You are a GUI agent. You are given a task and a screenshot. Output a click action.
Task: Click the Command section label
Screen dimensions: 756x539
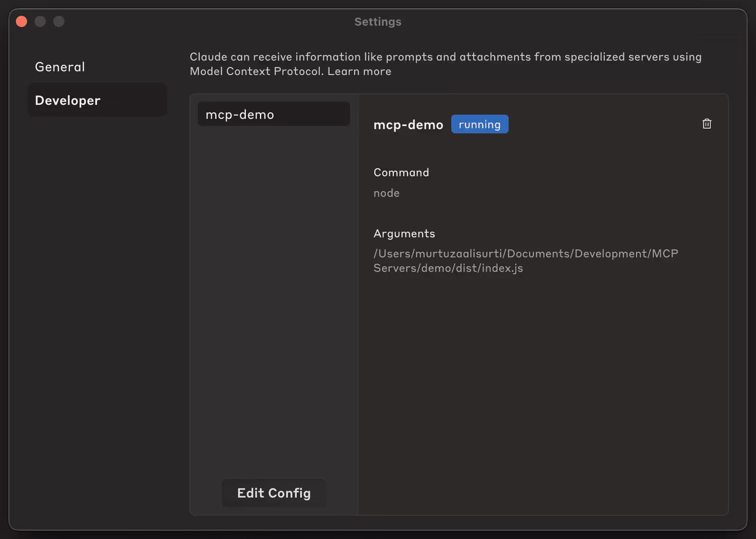coord(401,172)
